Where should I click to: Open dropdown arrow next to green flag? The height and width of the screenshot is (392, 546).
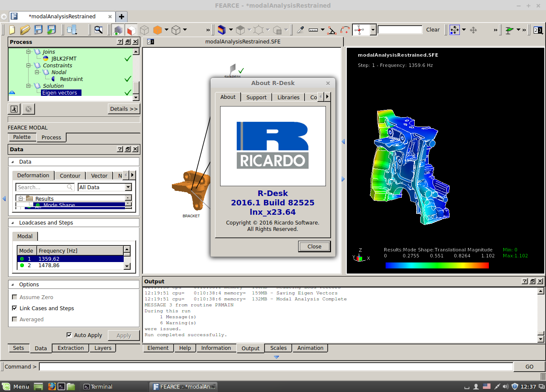coord(518,30)
